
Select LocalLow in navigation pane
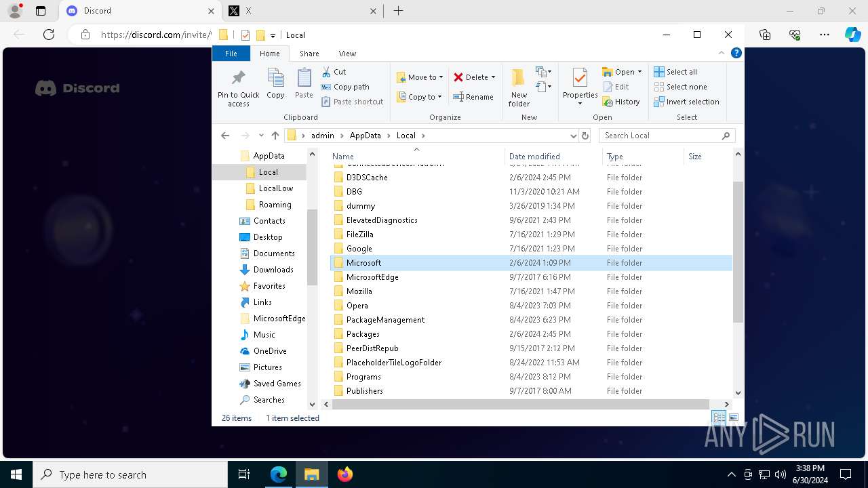pos(275,188)
